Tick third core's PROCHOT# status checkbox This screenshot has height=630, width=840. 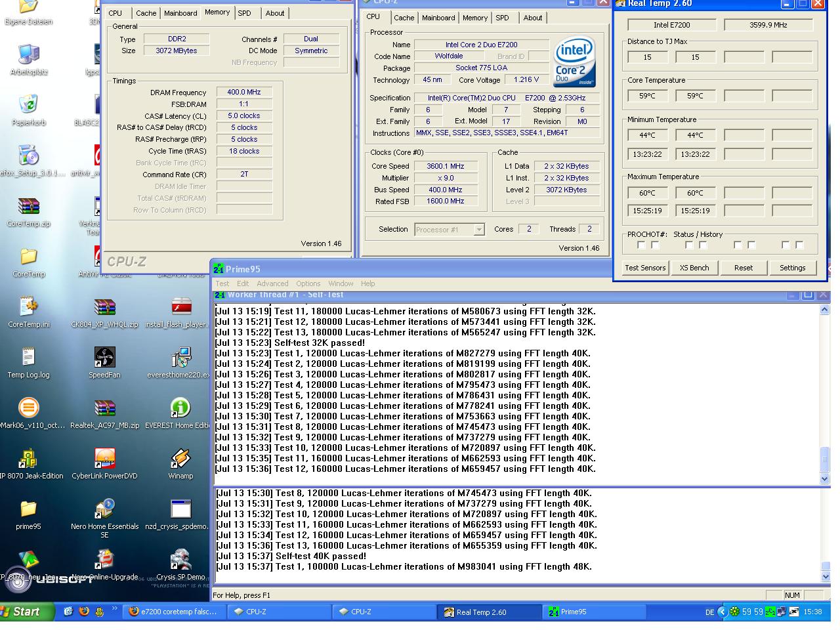738,245
